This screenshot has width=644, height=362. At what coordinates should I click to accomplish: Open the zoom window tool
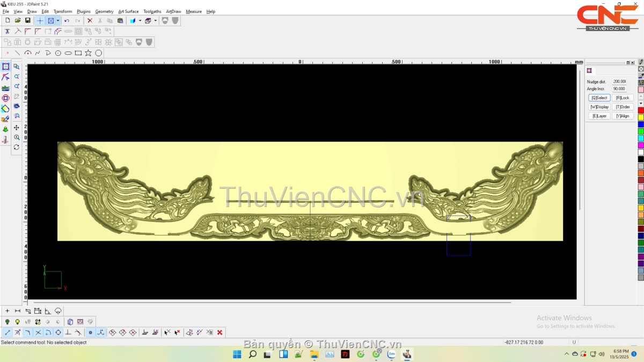point(17,67)
